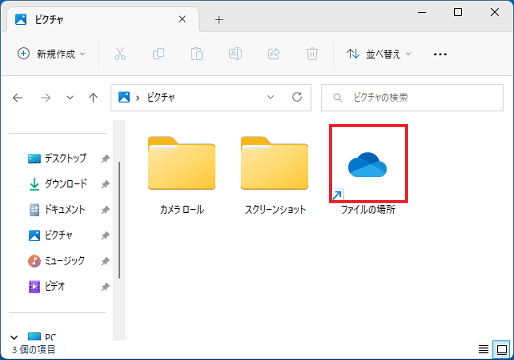Click the Cut scissors icon
The height and width of the screenshot is (360, 514).
[x=120, y=54]
